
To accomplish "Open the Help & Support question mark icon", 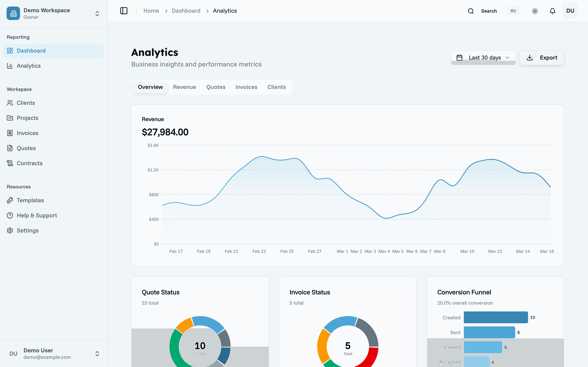I will tap(10, 215).
